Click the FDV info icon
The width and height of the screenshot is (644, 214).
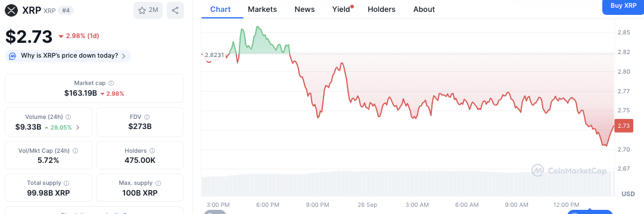point(147,117)
